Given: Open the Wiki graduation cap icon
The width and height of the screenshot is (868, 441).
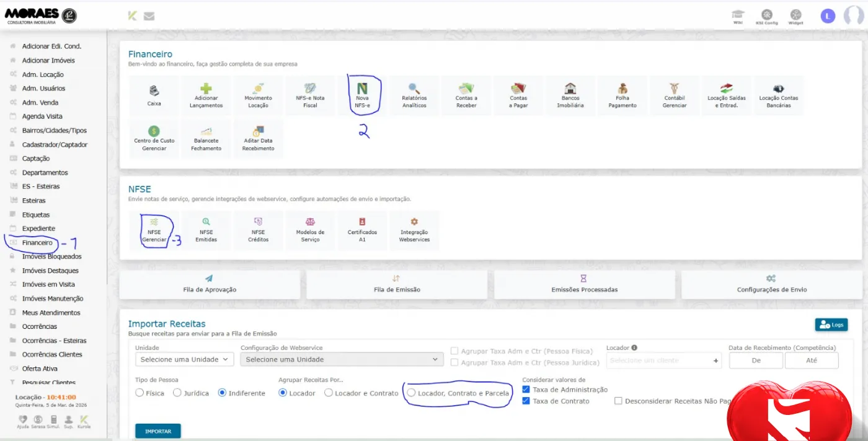Looking at the screenshot, I should [x=737, y=15].
